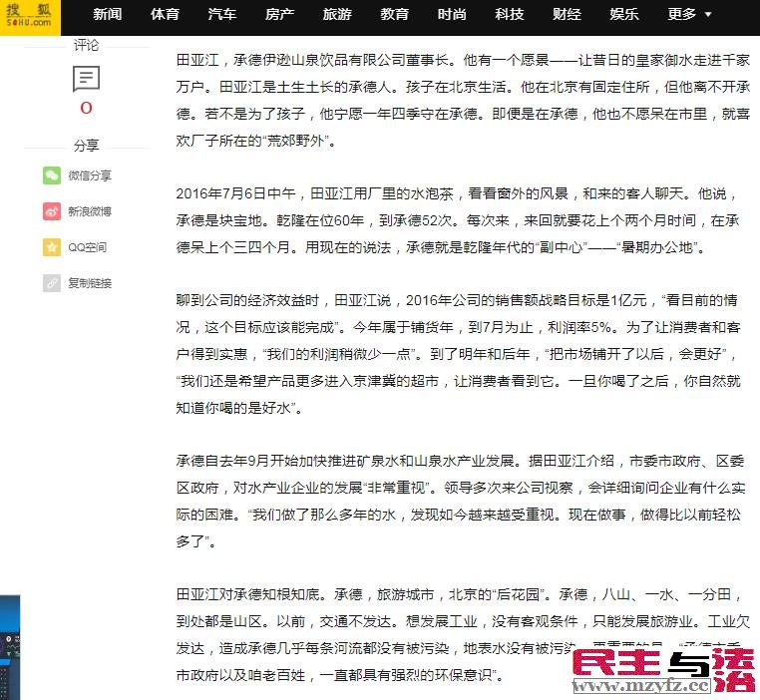Click the copy link icon

[52, 283]
